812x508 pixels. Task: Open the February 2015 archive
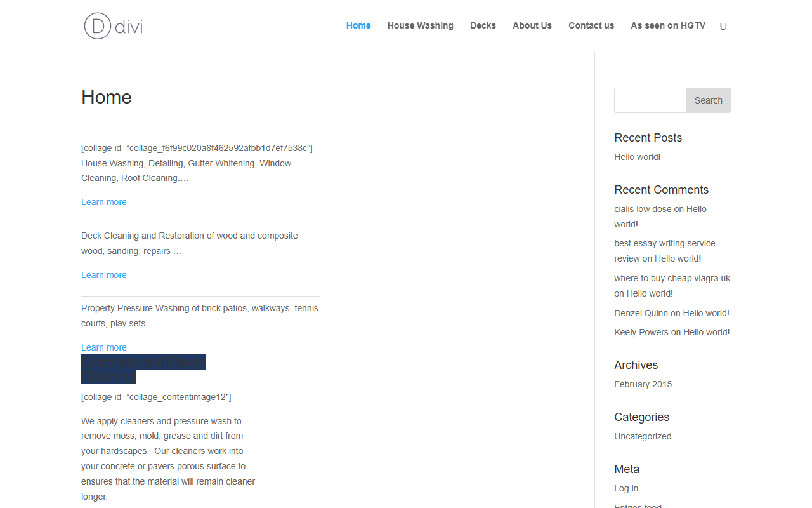pyautogui.click(x=643, y=384)
